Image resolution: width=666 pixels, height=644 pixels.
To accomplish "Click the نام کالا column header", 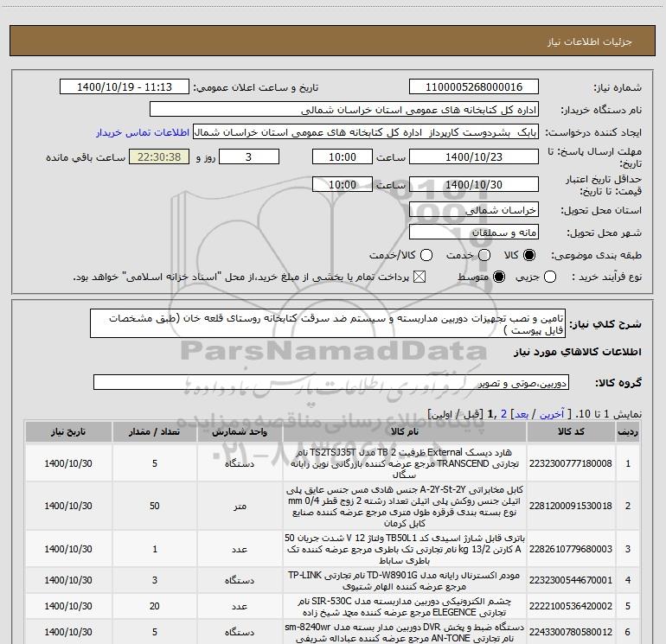I will tap(405, 431).
